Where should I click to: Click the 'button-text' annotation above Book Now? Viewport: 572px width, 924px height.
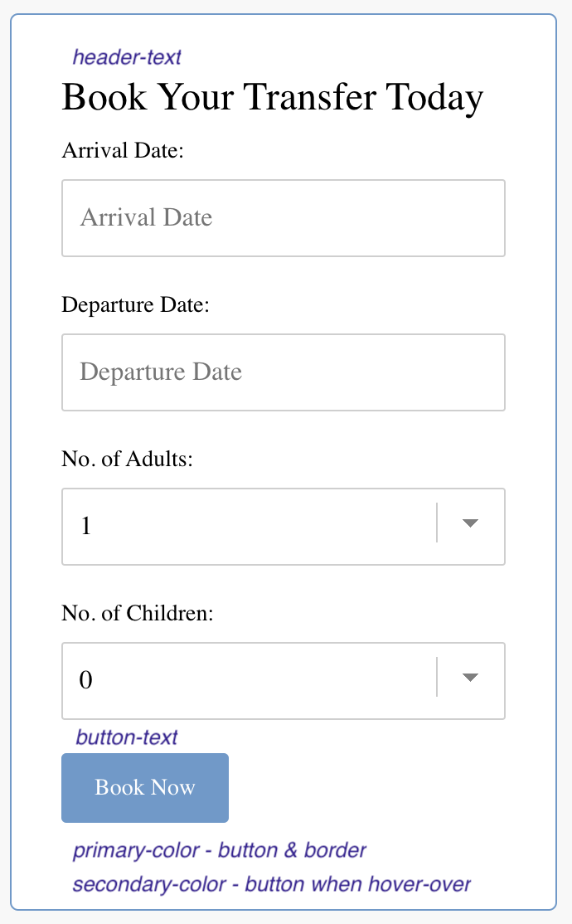click(x=127, y=737)
